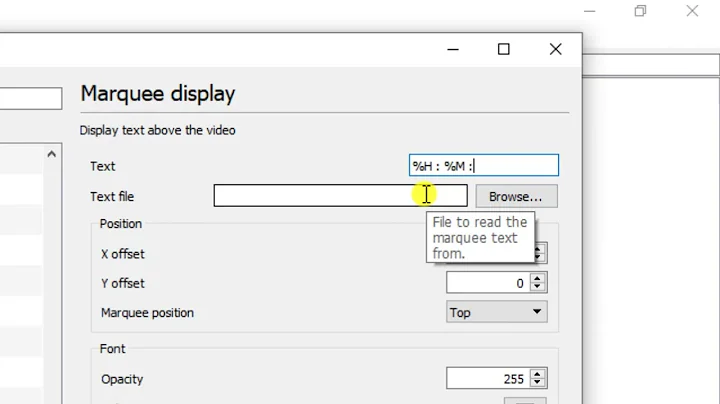Increase Opacity with the up arrow
Viewport: 720px width, 404px height.
pyautogui.click(x=538, y=374)
